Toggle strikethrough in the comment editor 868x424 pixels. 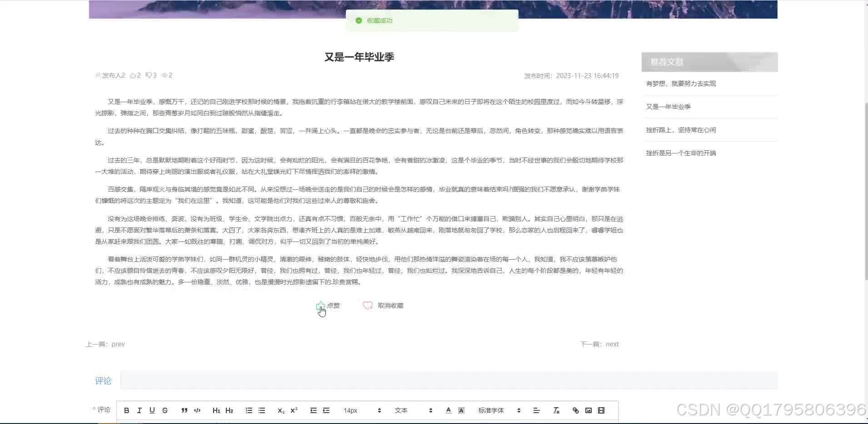point(165,410)
